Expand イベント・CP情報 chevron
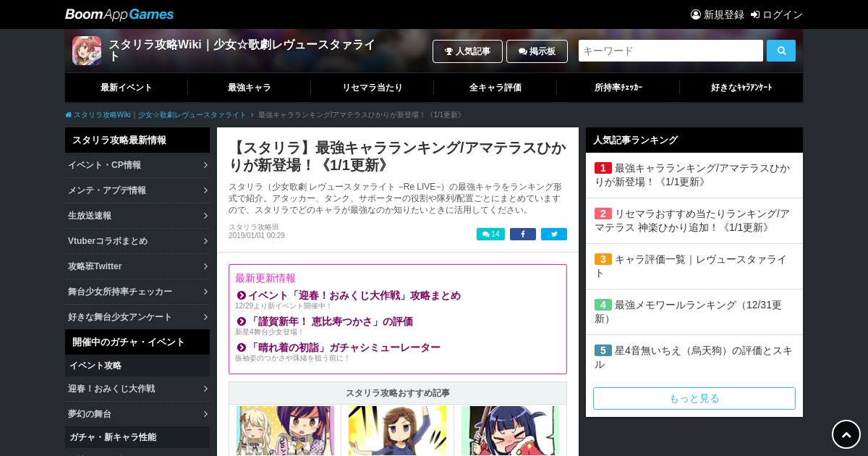The width and height of the screenshot is (868, 456). 205,165
